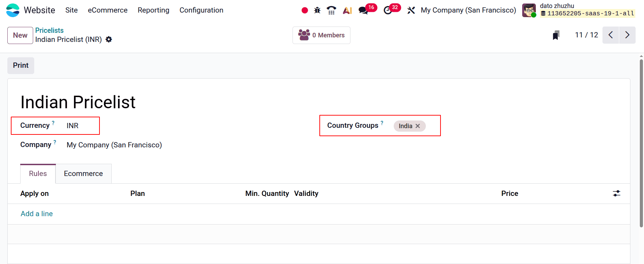644x264 pixels.
Task: Open the My Company (San Francisco) company switcher
Action: (x=468, y=10)
